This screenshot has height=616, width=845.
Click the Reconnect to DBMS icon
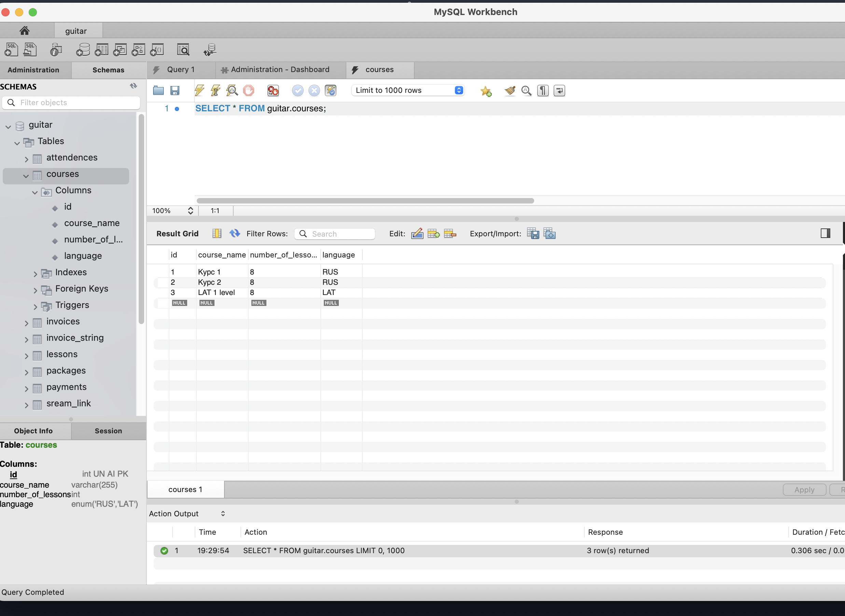210,49
